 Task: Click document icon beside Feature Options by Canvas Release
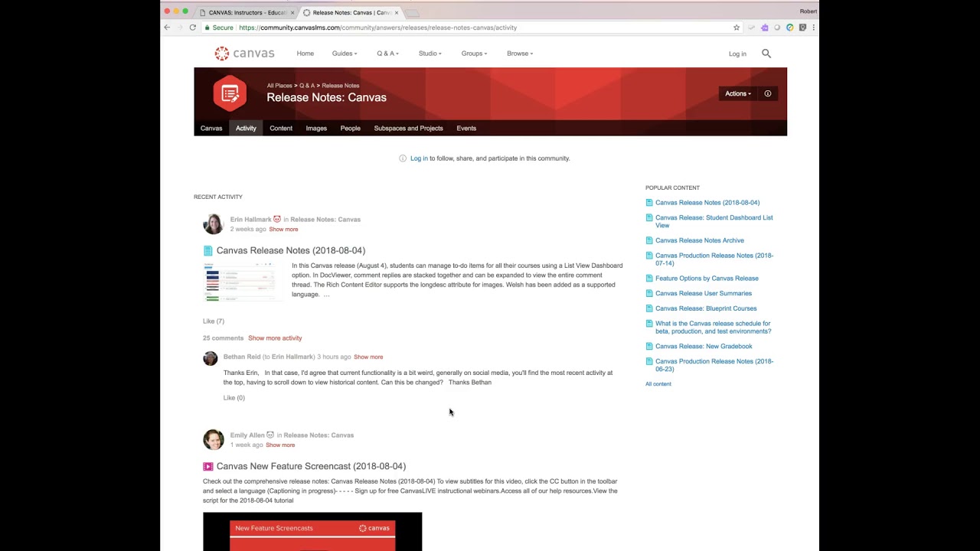pos(649,279)
